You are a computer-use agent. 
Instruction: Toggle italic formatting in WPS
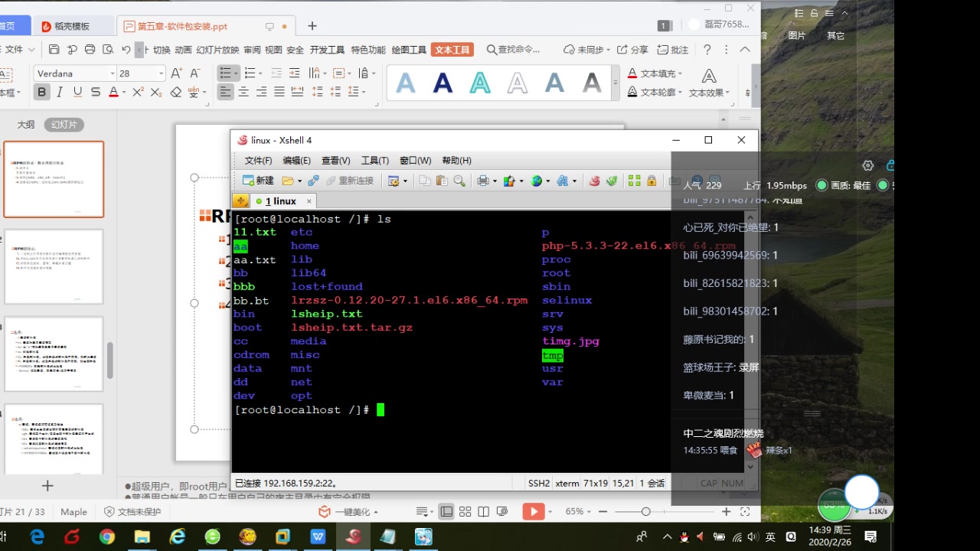(60, 92)
